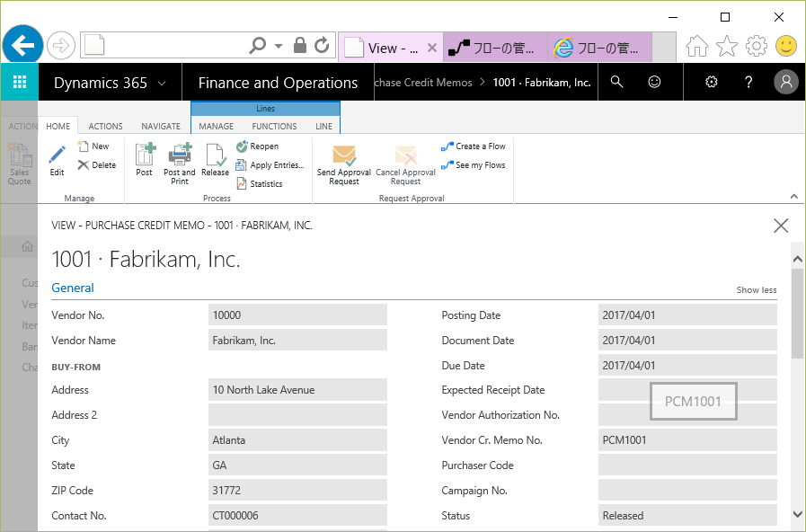Click the address bar search magnifier

pos(258,45)
